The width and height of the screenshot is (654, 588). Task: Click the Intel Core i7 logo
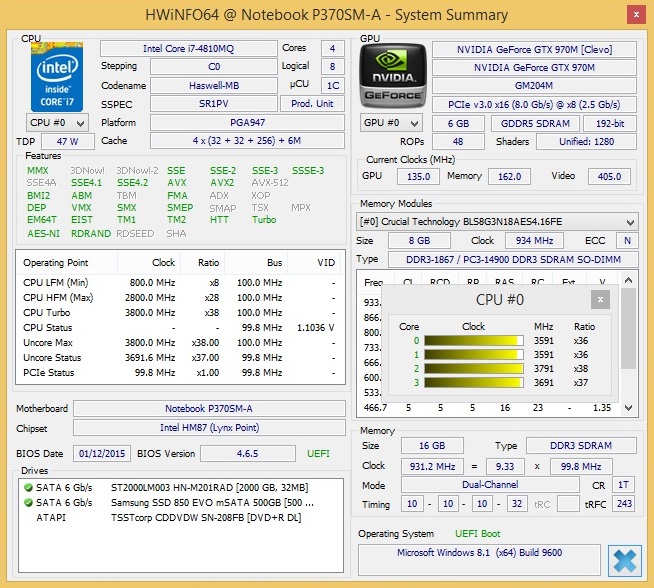click(x=57, y=77)
